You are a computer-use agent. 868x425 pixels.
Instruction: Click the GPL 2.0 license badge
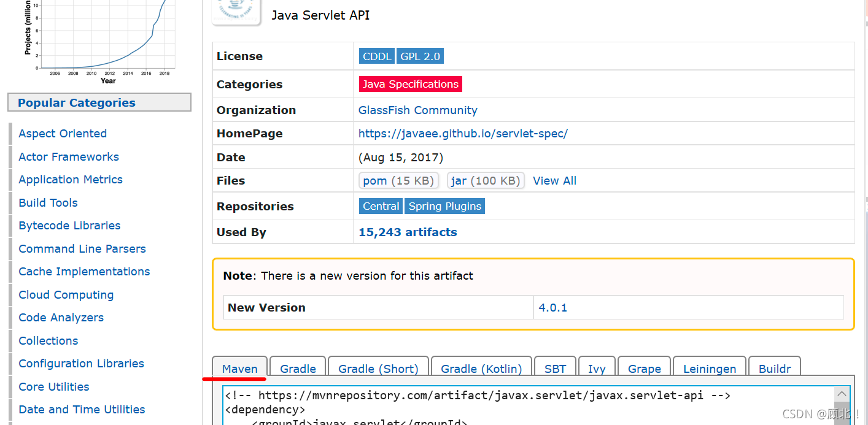(420, 56)
